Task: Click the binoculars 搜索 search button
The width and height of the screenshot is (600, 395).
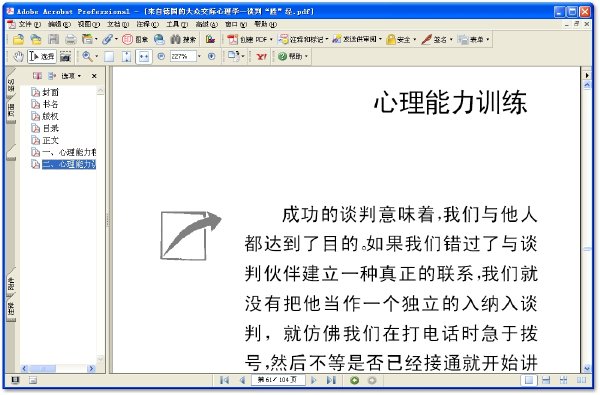Action: pos(183,39)
